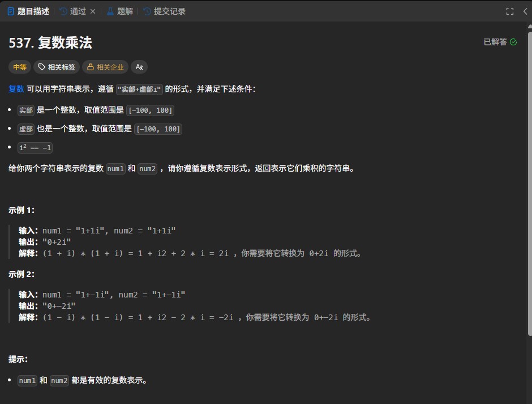Close the 通过 tab

tap(93, 11)
